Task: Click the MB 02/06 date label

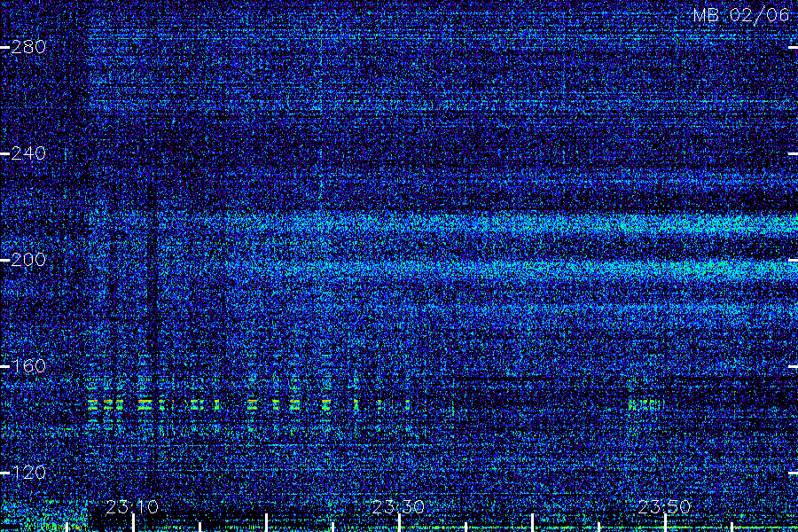Action: click(x=741, y=15)
